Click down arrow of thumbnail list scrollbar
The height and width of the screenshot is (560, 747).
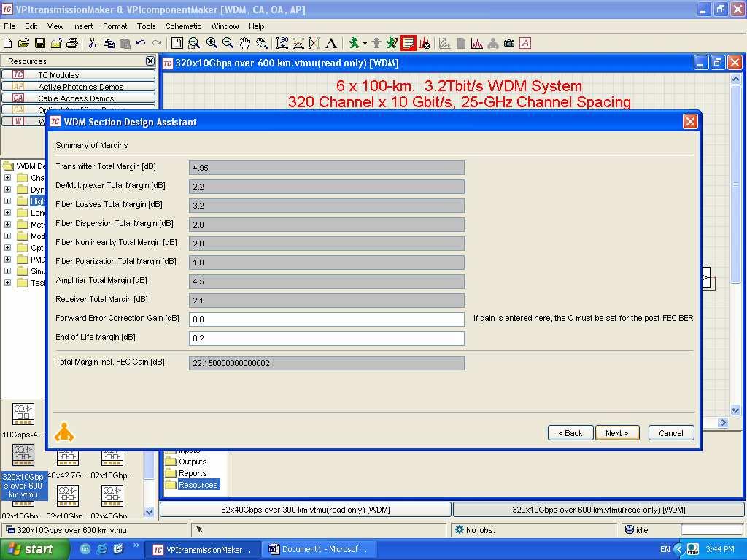[149, 513]
